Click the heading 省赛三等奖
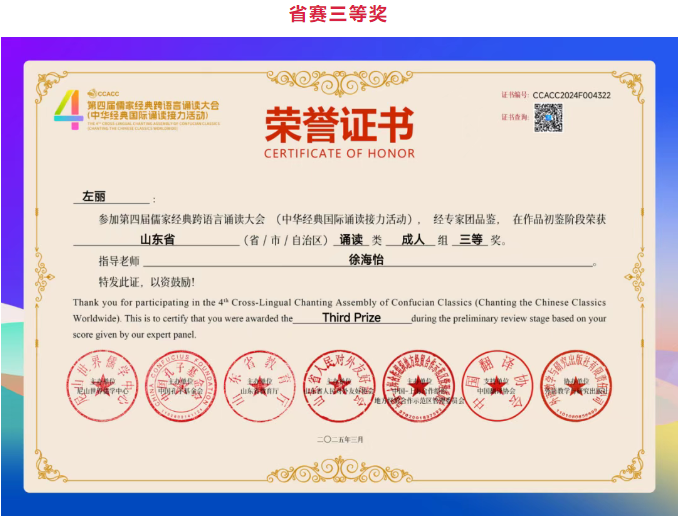 point(338,13)
